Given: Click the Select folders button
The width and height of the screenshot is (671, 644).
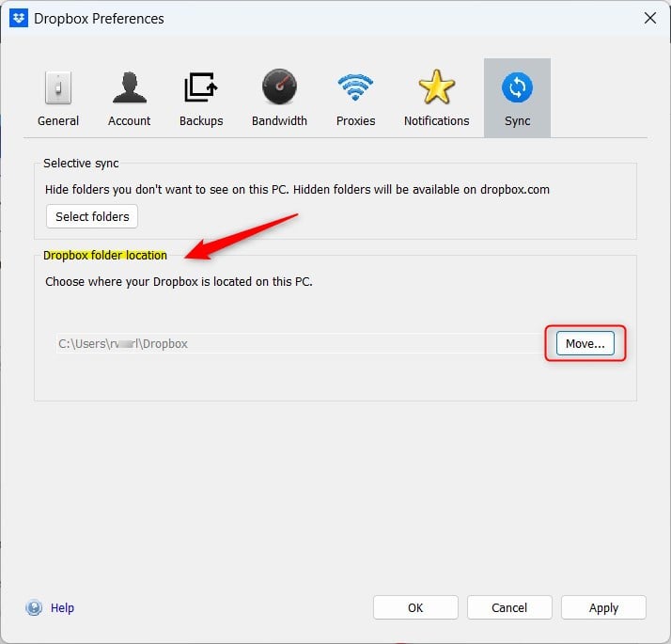Looking at the screenshot, I should 92,216.
